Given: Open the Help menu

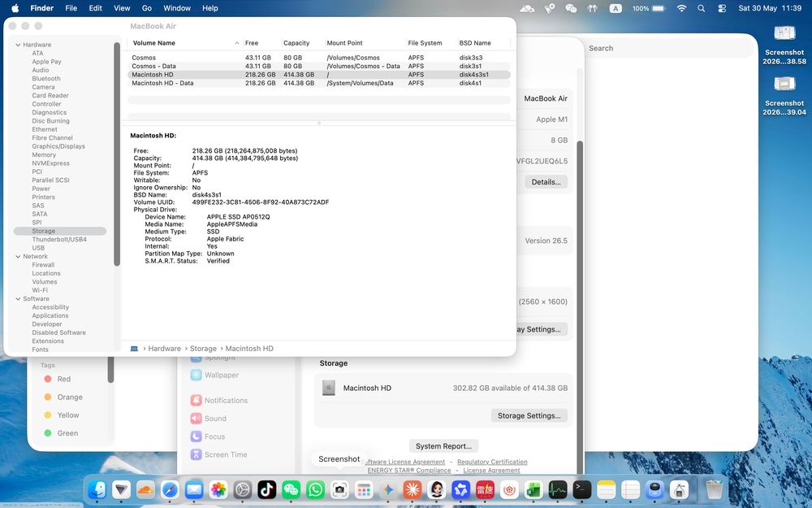Looking at the screenshot, I should tap(209, 8).
